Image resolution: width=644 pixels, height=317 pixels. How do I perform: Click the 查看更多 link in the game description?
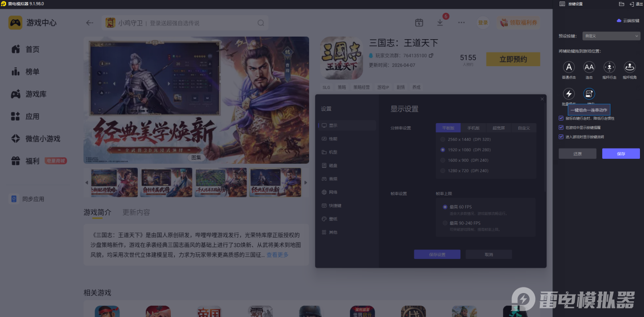(278, 254)
